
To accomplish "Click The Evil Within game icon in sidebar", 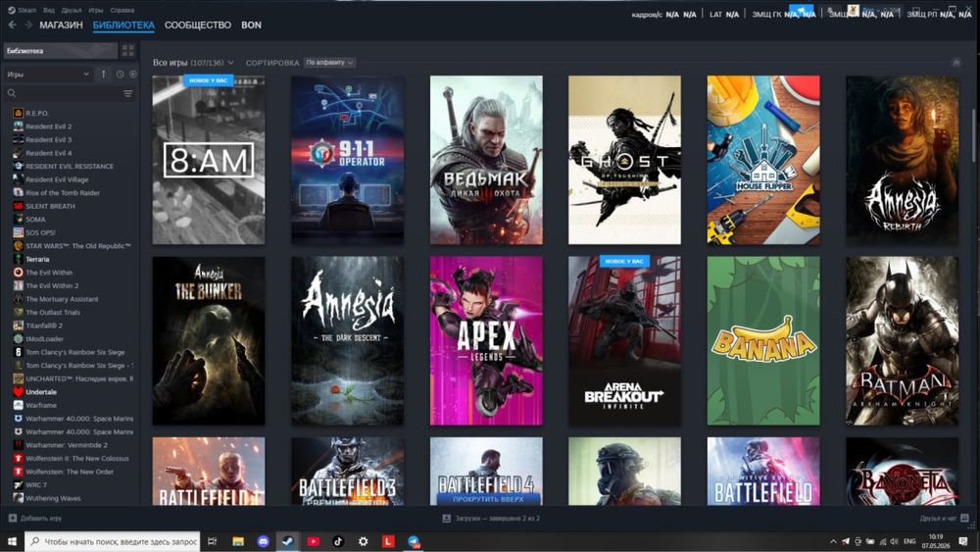I will coord(18,273).
